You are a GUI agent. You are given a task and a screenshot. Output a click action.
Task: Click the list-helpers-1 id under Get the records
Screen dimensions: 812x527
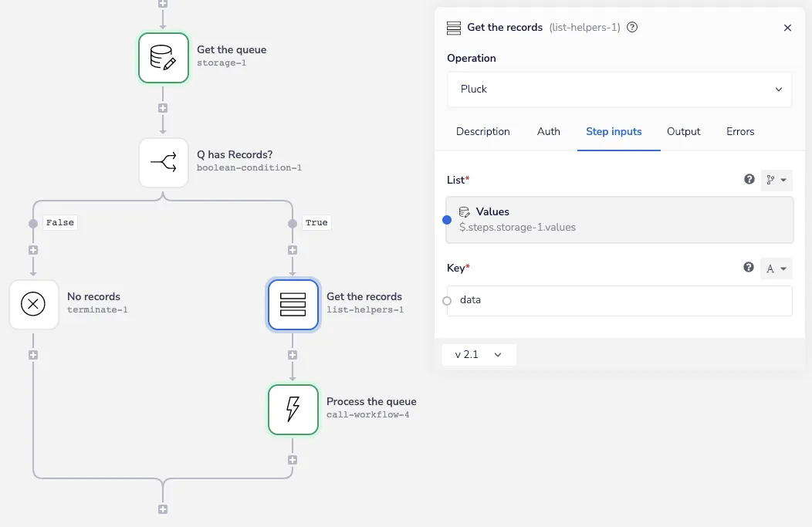pyautogui.click(x=365, y=309)
